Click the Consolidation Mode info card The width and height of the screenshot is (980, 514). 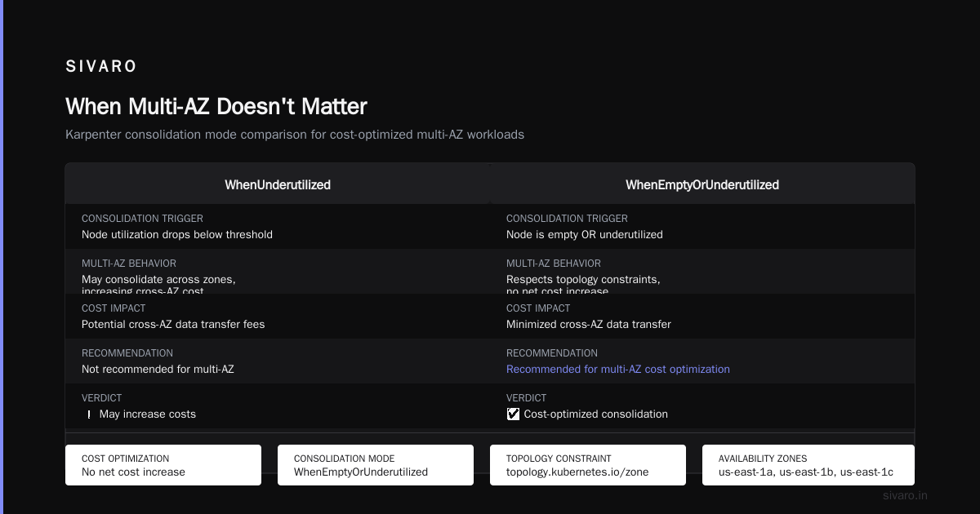point(376,465)
